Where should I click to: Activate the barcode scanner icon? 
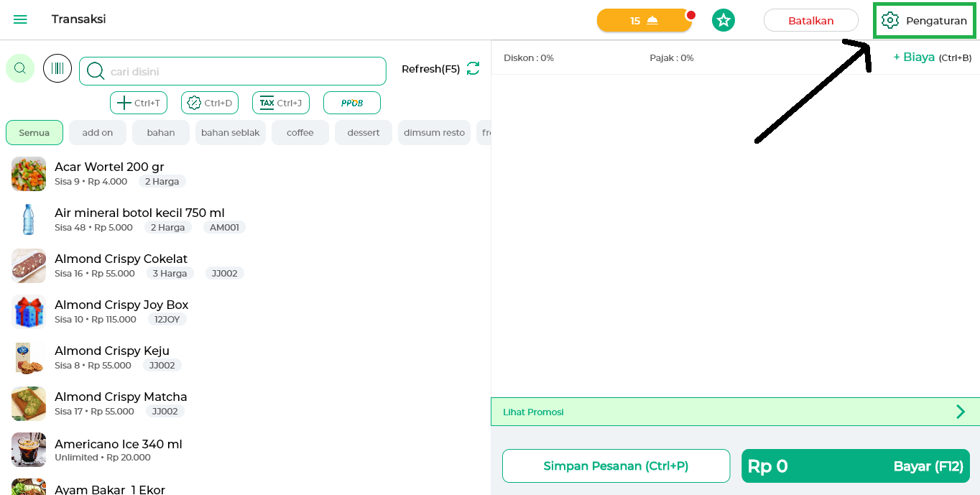pyautogui.click(x=57, y=68)
